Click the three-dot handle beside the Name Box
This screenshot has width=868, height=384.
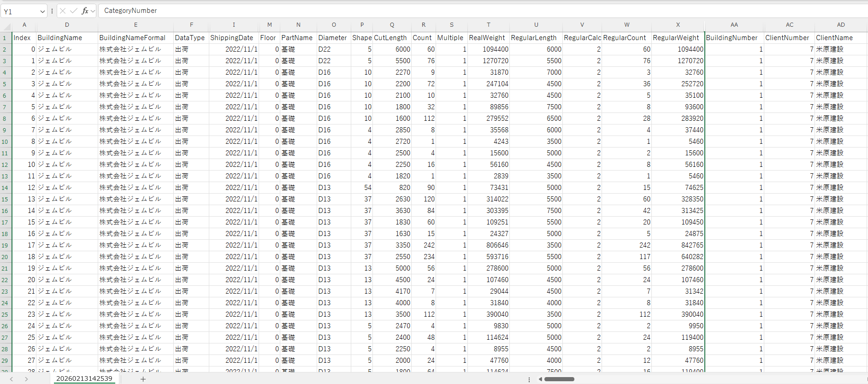pyautogui.click(x=52, y=11)
